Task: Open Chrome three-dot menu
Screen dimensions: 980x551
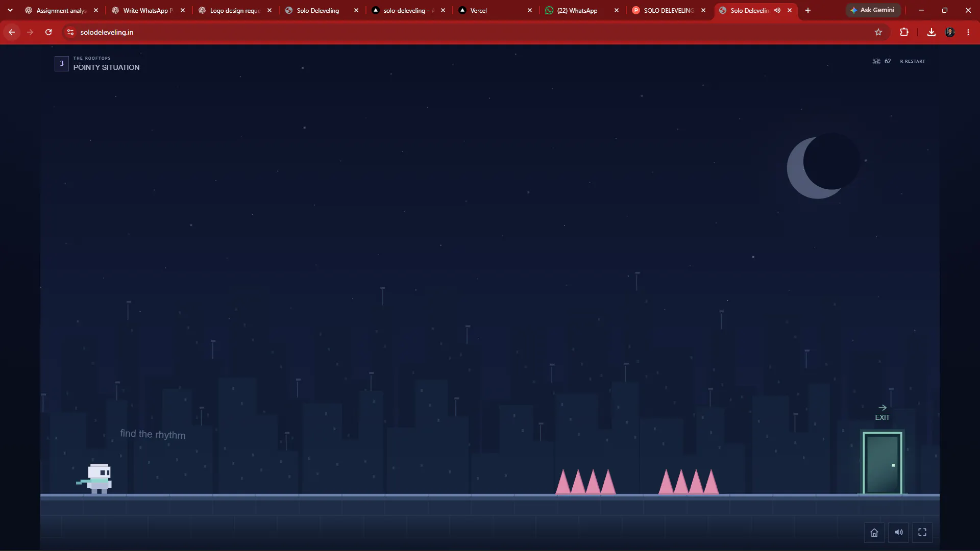Action: coord(968,32)
